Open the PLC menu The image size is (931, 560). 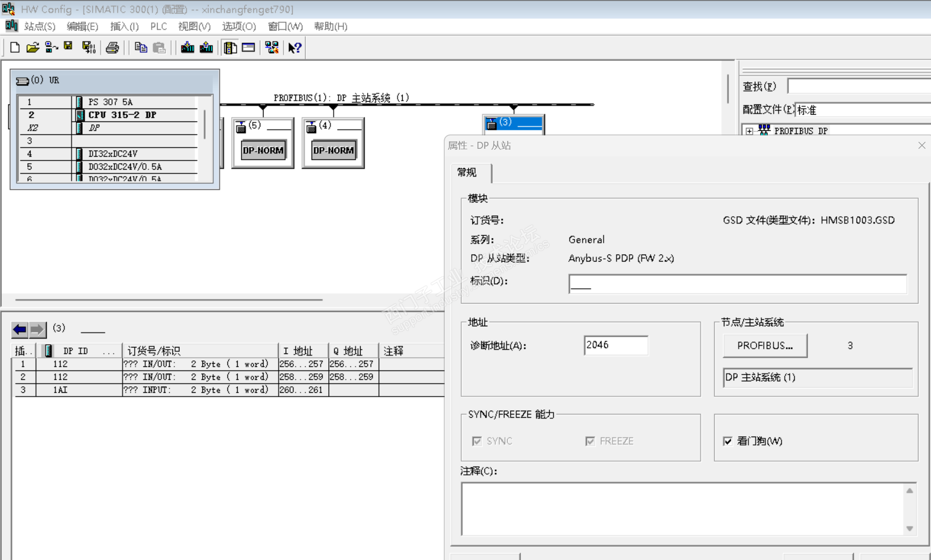(x=159, y=26)
